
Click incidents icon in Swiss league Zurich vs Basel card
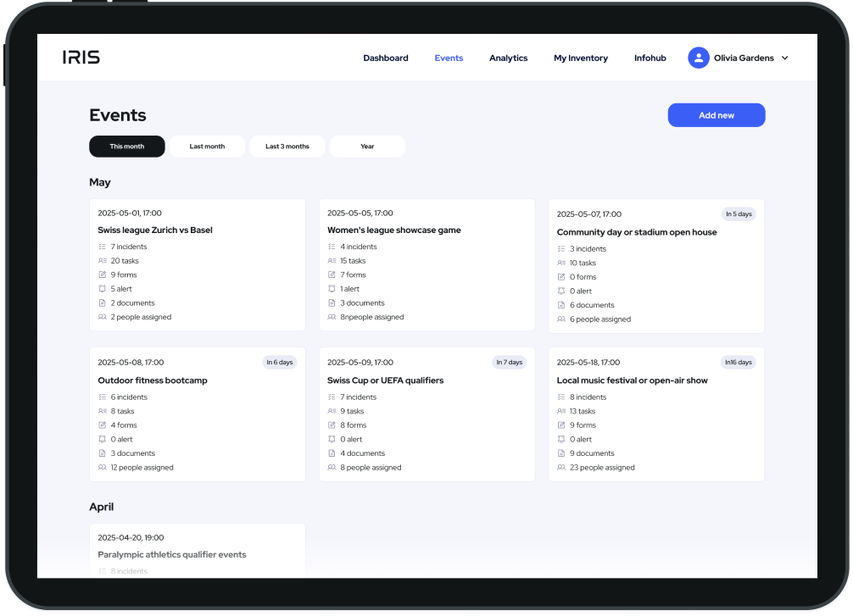(103, 247)
